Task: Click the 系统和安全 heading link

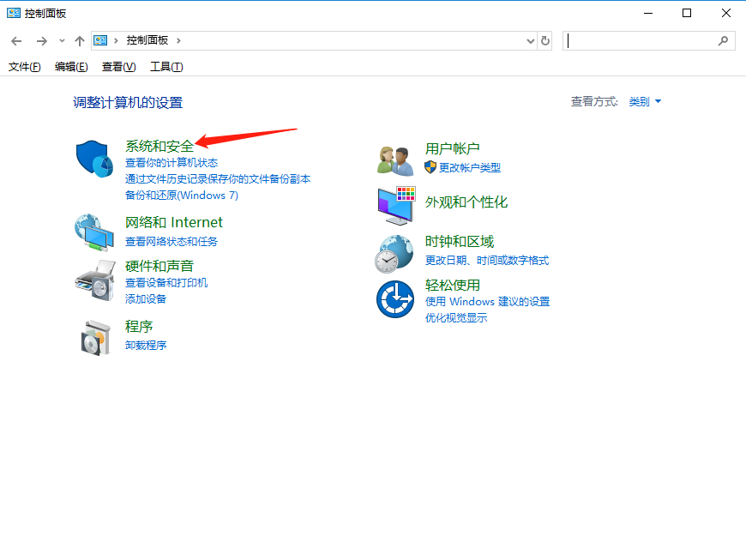Action: coord(159,147)
